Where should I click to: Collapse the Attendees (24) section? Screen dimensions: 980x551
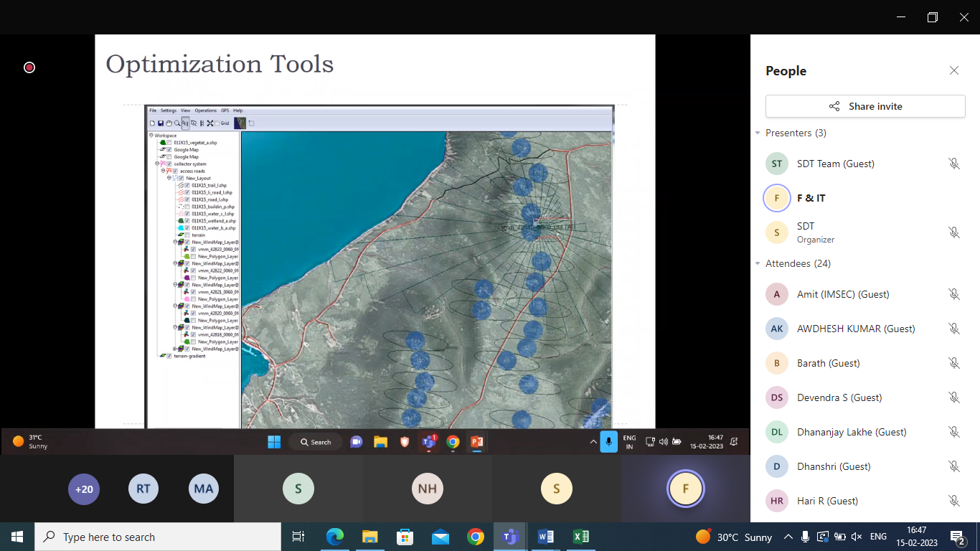[x=758, y=264]
